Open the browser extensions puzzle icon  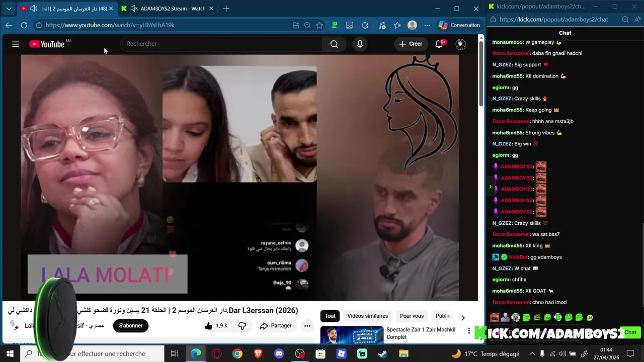pos(365,25)
